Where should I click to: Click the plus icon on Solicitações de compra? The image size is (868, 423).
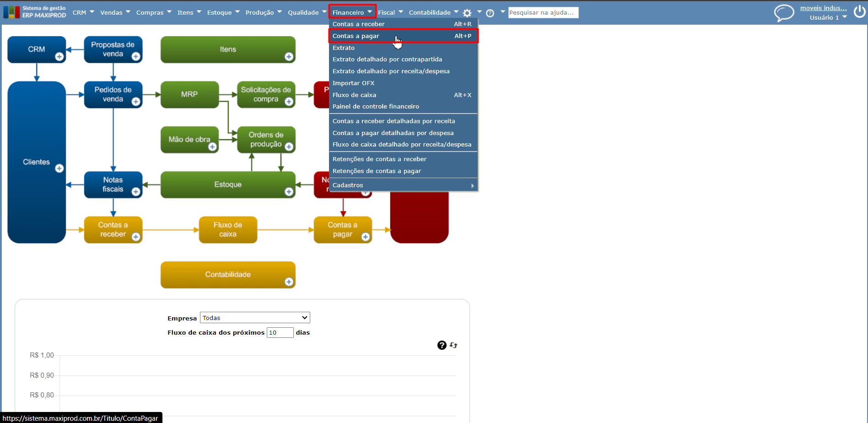289,102
